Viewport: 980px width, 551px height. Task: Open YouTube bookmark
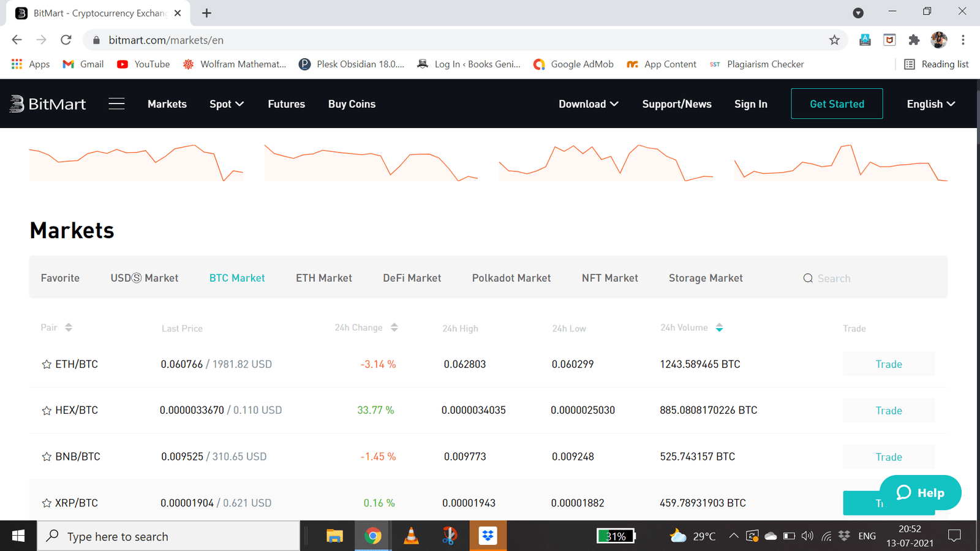coord(143,64)
